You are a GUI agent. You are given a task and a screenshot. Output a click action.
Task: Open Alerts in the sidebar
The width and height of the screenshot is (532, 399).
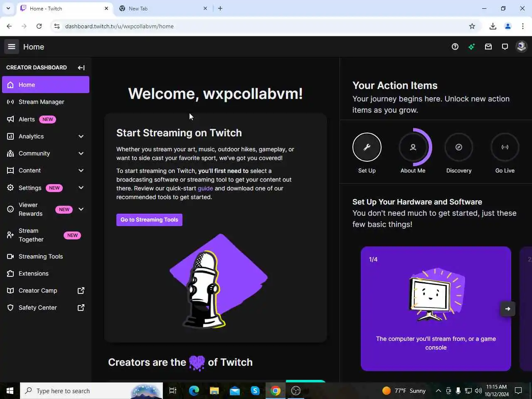pyautogui.click(x=46, y=119)
